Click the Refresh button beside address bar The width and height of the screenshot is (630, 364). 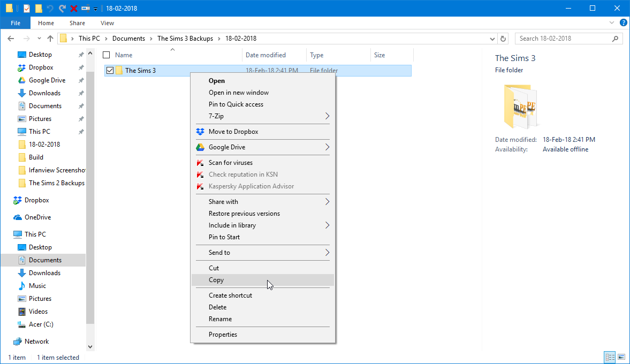pos(503,39)
